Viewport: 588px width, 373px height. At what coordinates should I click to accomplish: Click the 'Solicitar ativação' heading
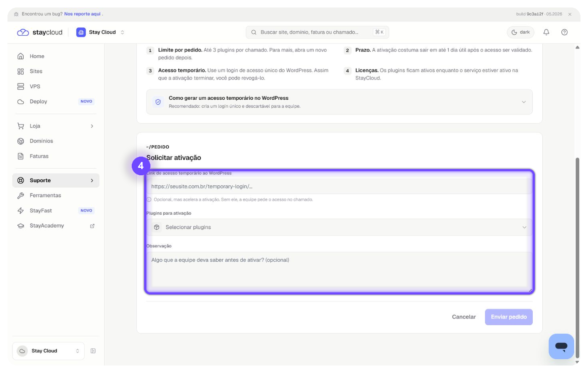pos(174,158)
